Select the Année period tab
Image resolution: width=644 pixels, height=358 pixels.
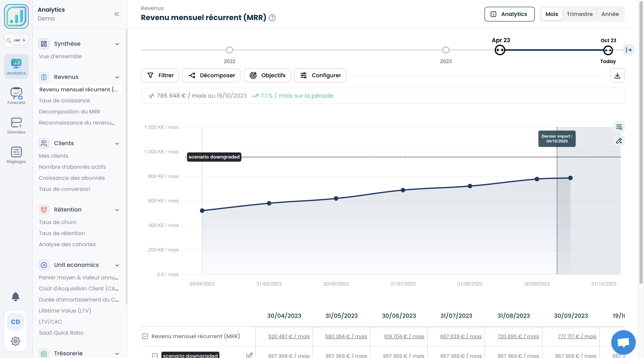click(610, 14)
